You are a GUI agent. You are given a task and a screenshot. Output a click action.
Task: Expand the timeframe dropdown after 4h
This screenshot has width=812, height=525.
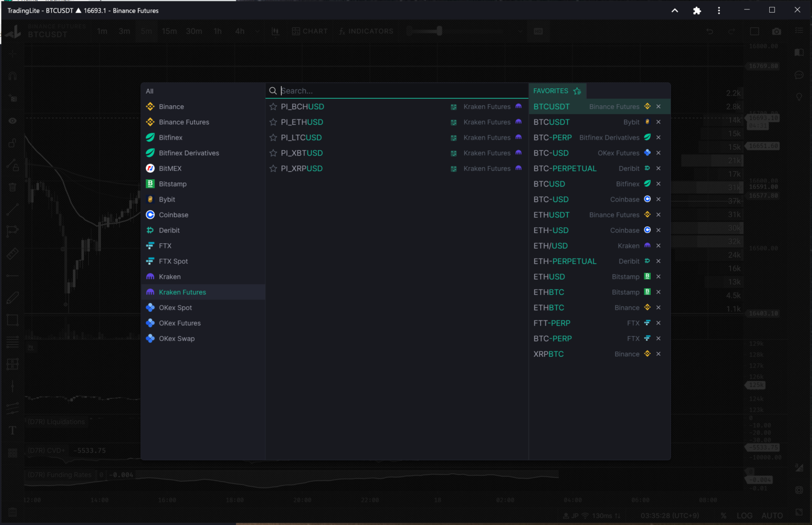click(x=257, y=32)
